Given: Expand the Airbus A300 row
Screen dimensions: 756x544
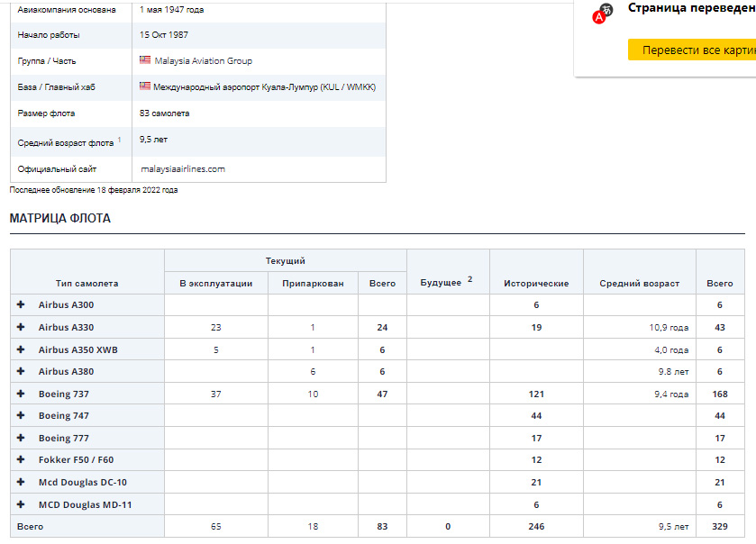Looking at the screenshot, I should pyautogui.click(x=21, y=304).
